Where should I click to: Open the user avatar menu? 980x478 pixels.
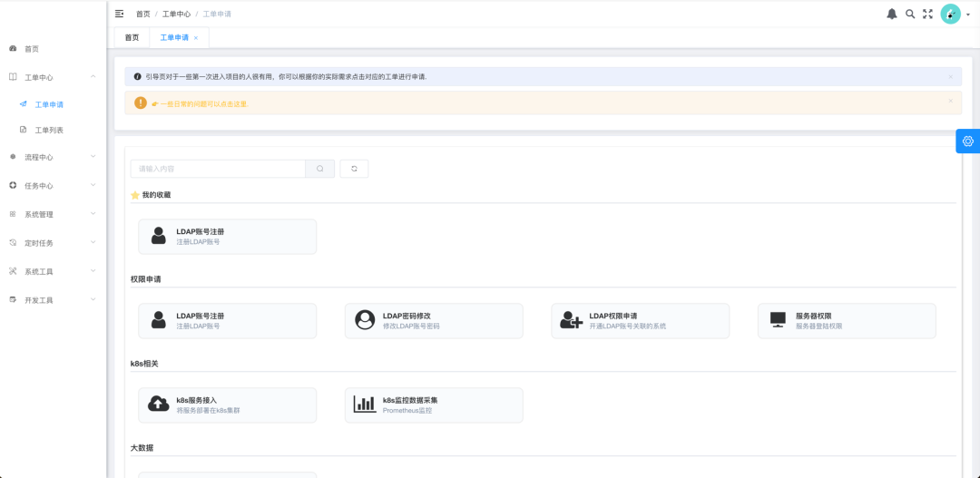click(950, 14)
